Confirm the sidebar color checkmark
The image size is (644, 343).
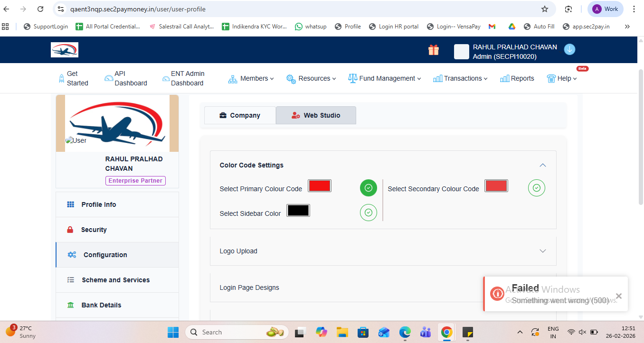(368, 213)
